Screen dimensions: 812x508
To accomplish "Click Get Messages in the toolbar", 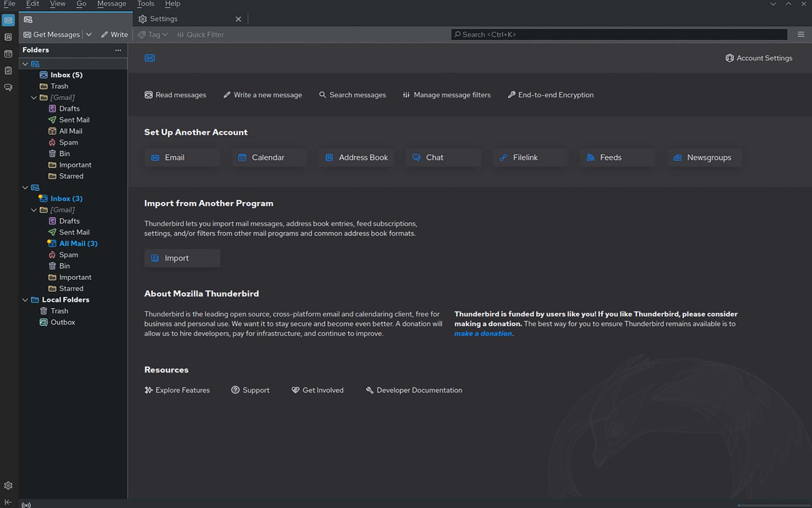I will point(52,35).
